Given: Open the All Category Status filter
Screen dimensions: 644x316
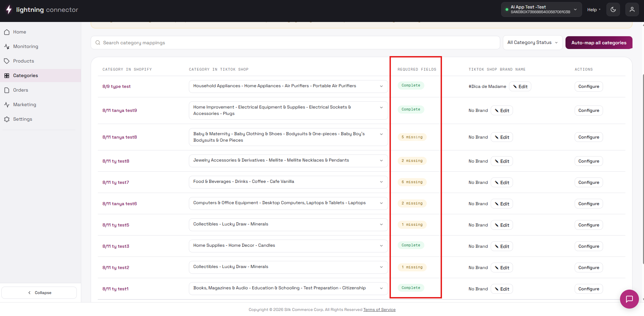Looking at the screenshot, I should click(x=532, y=43).
